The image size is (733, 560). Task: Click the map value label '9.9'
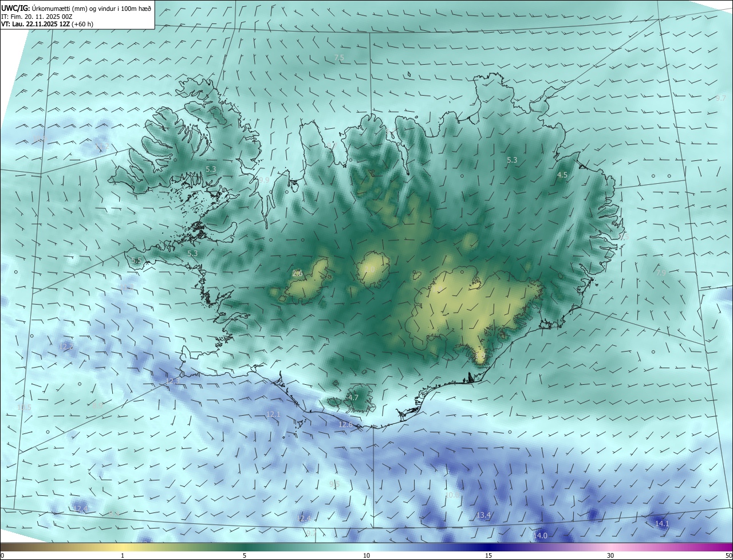coord(263,180)
